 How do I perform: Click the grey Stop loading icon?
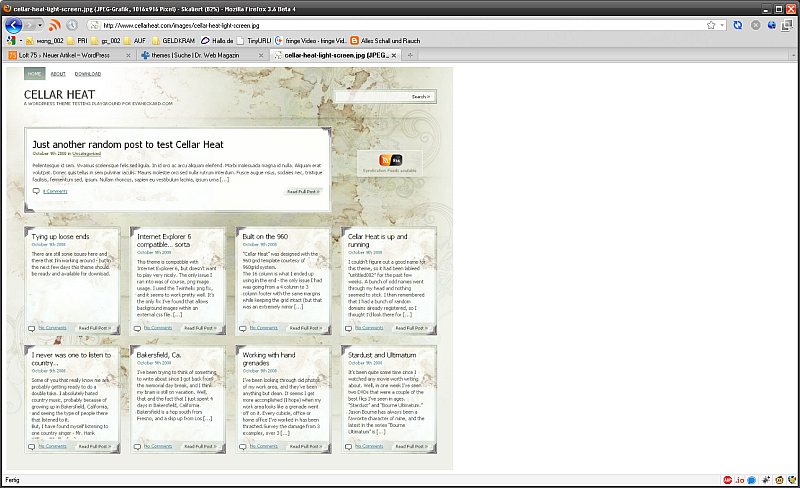754,24
